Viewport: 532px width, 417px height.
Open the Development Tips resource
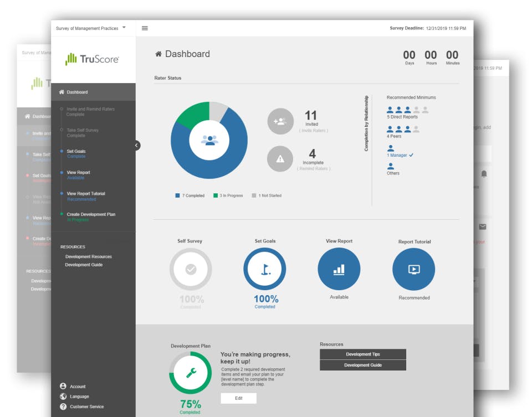tap(362, 354)
